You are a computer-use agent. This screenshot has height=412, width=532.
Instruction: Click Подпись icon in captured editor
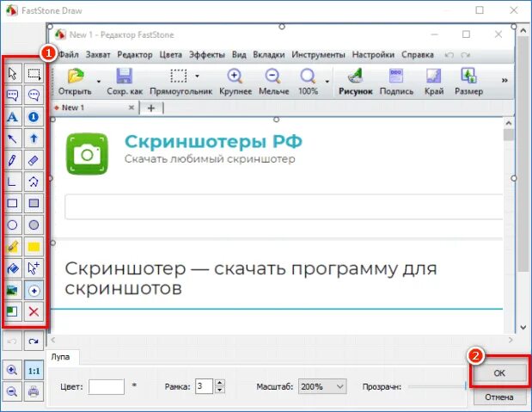click(x=396, y=76)
